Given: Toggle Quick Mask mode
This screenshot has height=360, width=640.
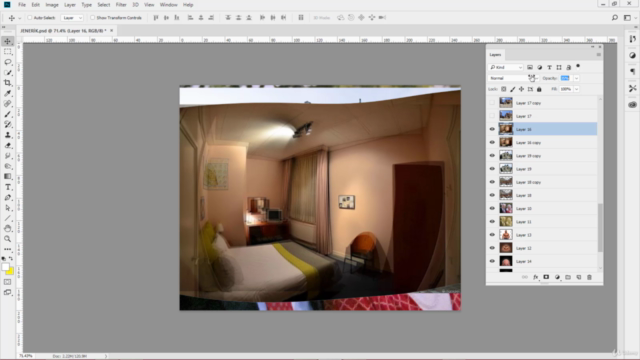Looking at the screenshot, I should point(8,282).
